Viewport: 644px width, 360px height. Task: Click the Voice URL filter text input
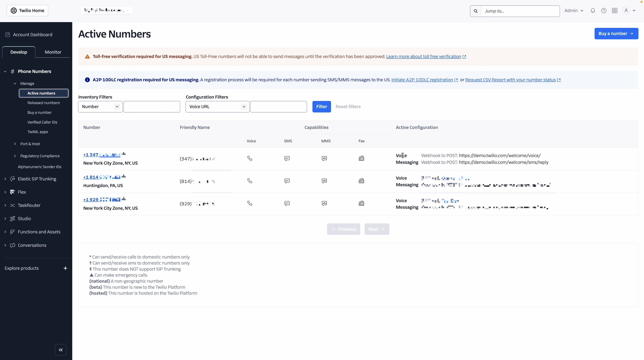point(279,107)
